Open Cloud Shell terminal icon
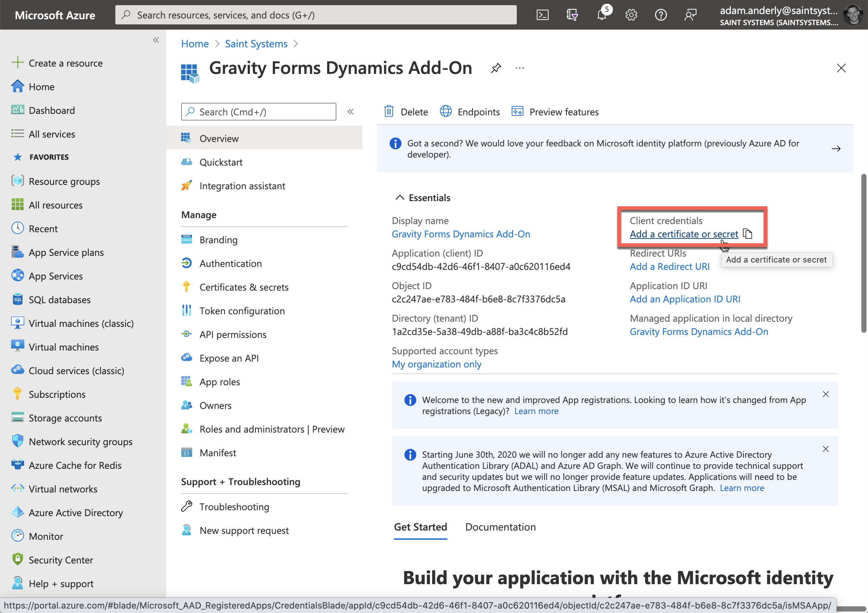 click(543, 15)
